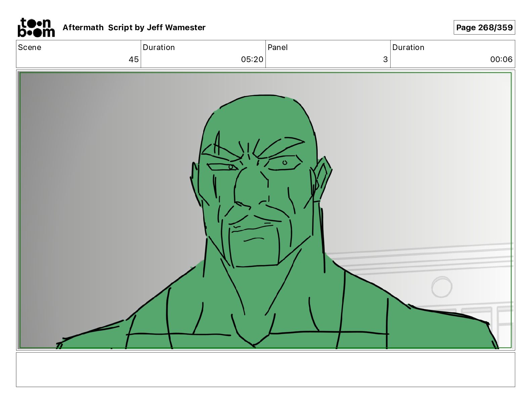Click the empty notes box below the panel
The image size is (532, 411).
(x=265, y=369)
